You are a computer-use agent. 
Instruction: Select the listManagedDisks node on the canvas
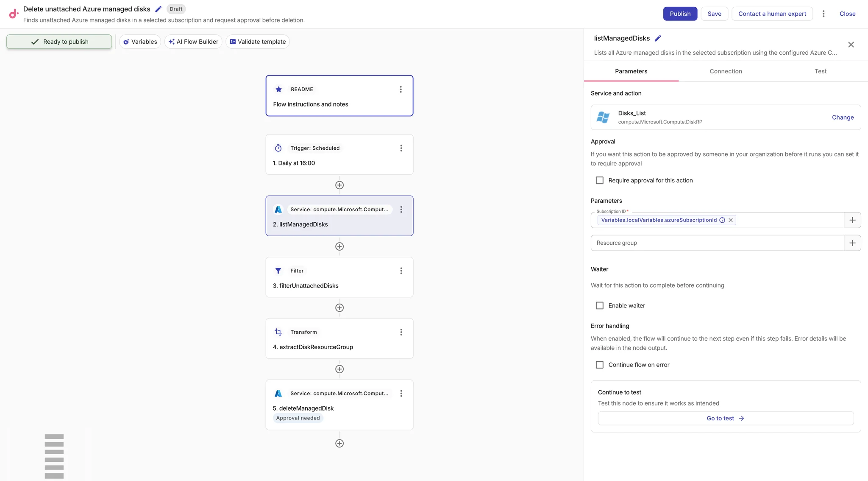click(339, 216)
